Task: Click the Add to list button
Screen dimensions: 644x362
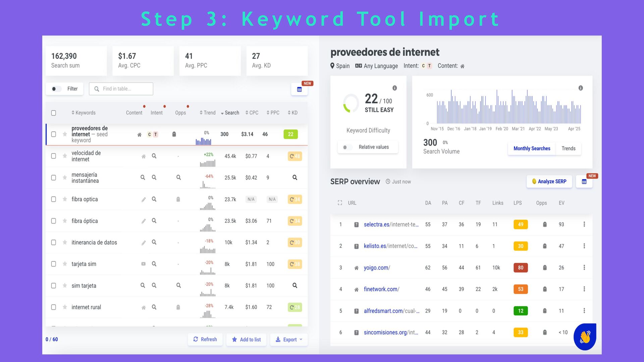Action: pyautogui.click(x=246, y=340)
